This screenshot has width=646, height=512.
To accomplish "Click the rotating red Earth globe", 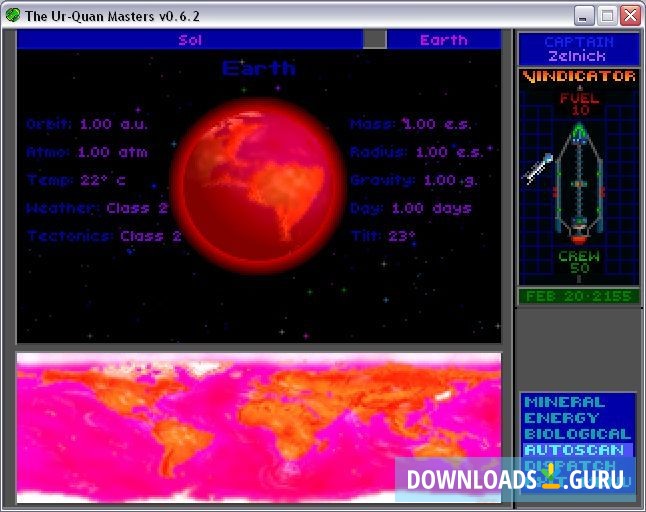I will [259, 186].
